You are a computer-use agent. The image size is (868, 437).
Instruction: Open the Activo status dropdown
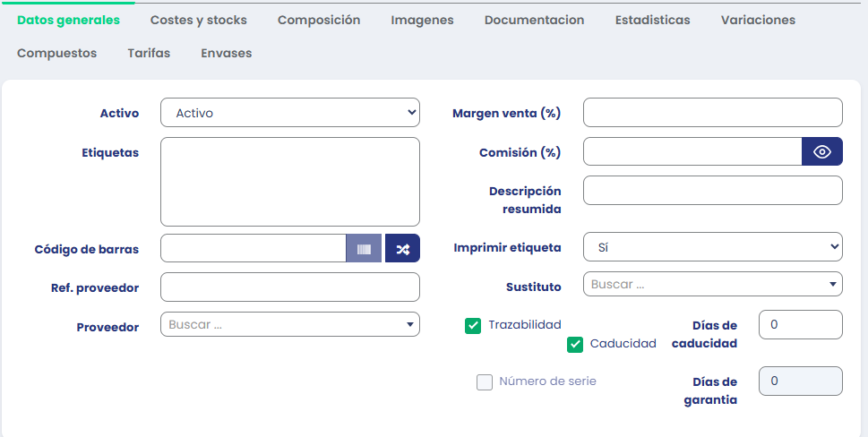click(x=289, y=113)
